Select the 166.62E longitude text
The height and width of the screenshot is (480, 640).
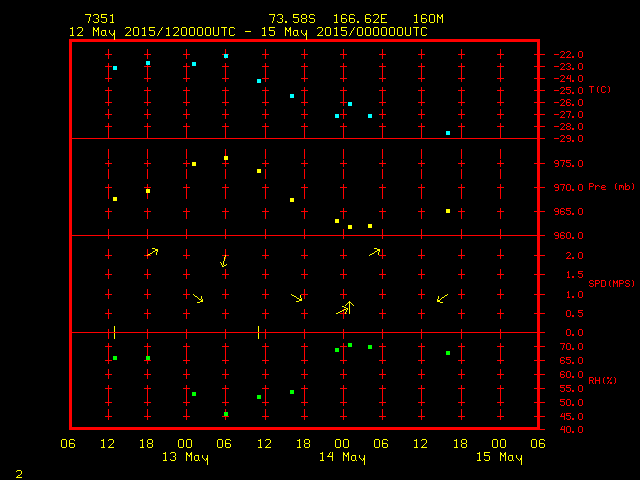tap(367, 19)
